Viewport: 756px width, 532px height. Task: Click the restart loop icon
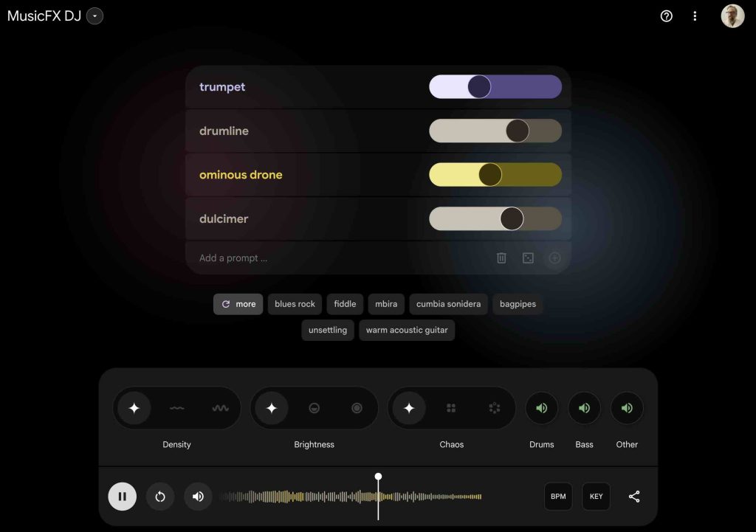click(160, 497)
